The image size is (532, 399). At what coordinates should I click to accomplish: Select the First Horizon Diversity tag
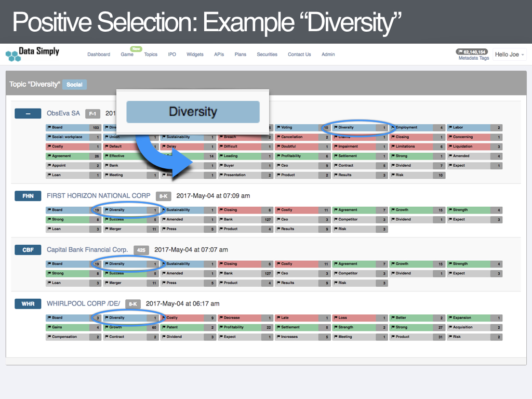[x=130, y=210]
